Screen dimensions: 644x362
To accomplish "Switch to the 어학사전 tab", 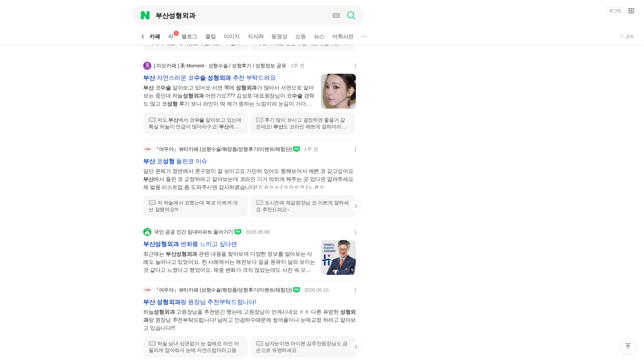I will 343,37.
